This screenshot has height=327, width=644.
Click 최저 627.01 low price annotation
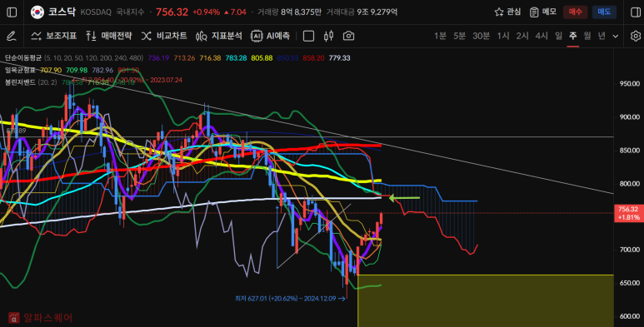coord(290,299)
